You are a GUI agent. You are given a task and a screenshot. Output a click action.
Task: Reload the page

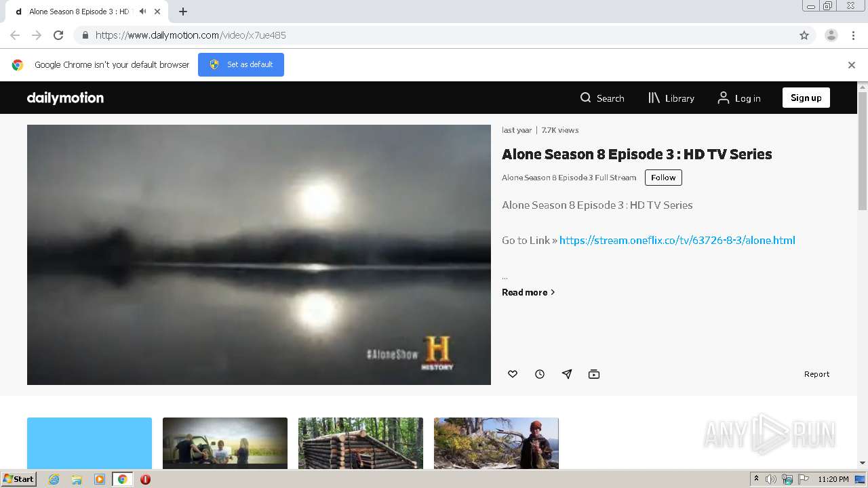point(58,35)
